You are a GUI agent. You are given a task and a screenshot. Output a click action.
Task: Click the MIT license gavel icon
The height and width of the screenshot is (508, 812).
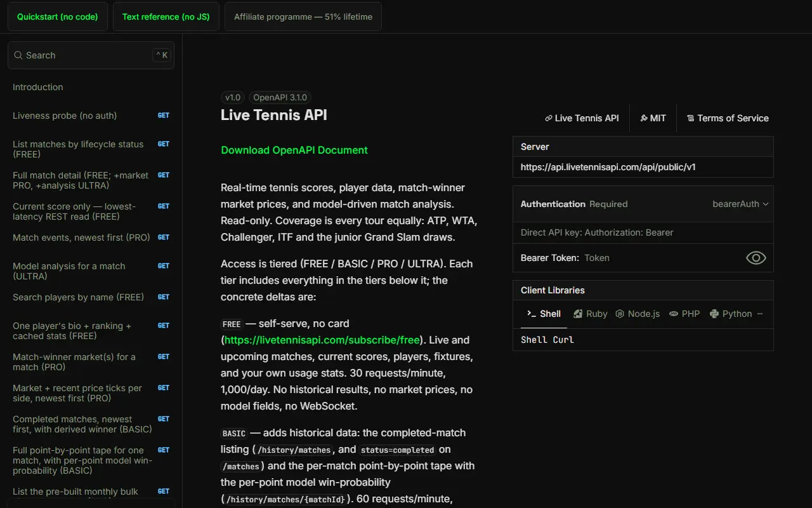643,118
